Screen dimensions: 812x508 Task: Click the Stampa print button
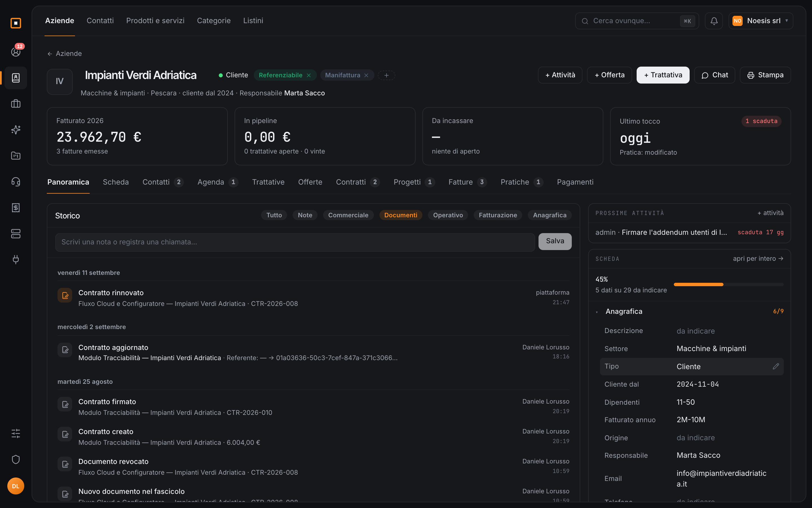765,75
